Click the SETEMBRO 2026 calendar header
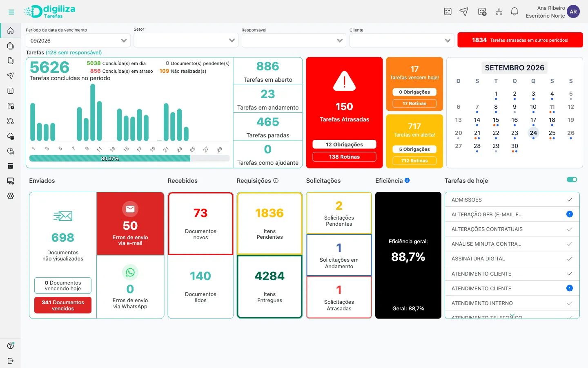 (x=514, y=68)
